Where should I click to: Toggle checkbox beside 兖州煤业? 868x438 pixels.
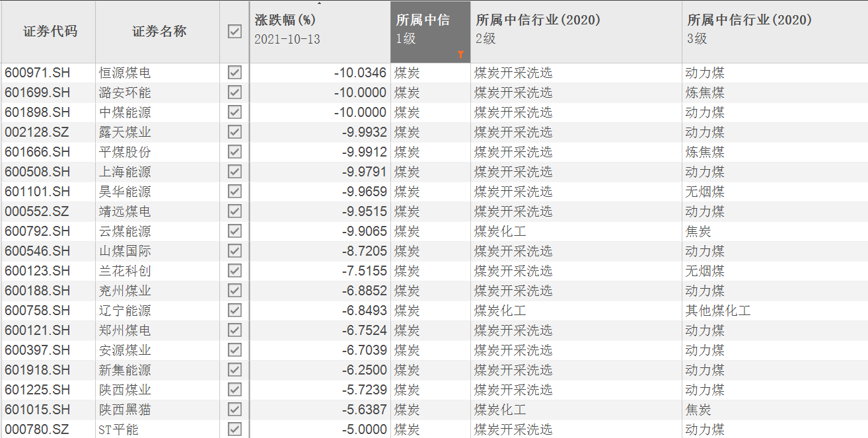point(235,291)
